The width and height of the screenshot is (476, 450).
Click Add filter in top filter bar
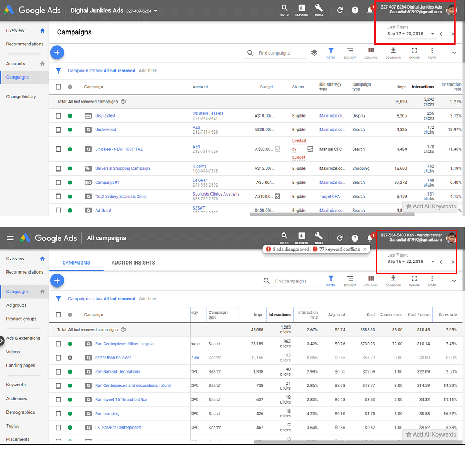[x=147, y=71]
